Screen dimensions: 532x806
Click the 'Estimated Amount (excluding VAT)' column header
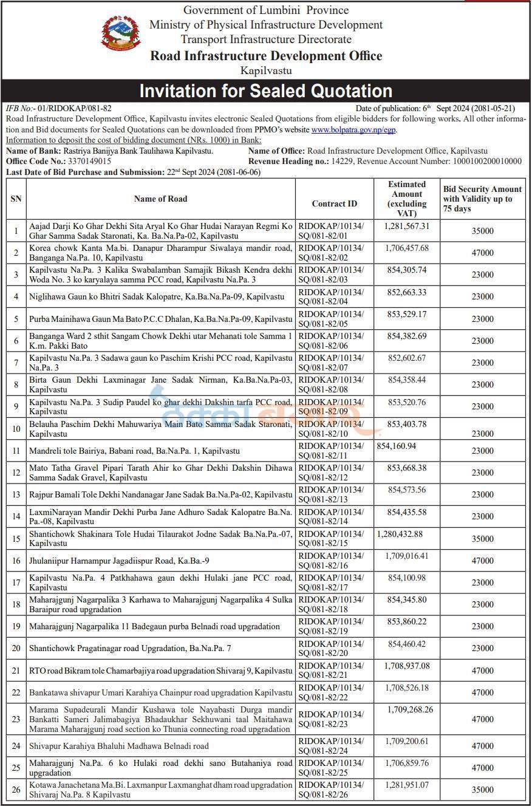(x=407, y=199)
